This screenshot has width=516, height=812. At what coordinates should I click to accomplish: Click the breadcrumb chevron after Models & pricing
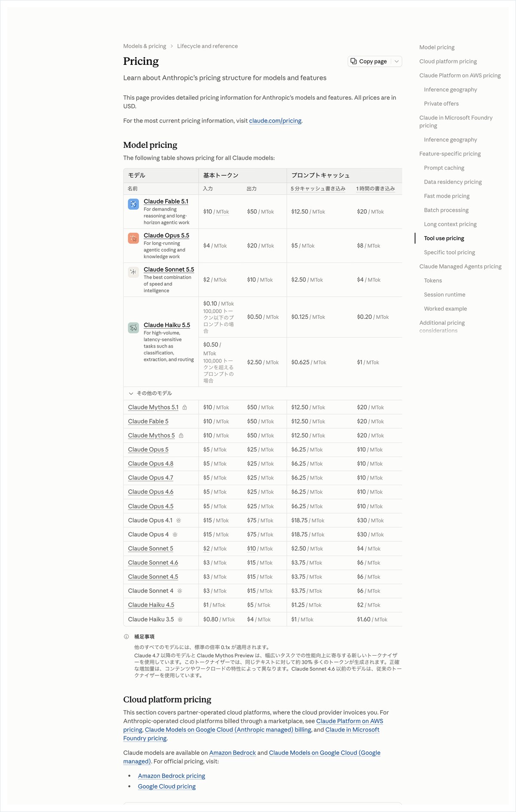click(172, 46)
